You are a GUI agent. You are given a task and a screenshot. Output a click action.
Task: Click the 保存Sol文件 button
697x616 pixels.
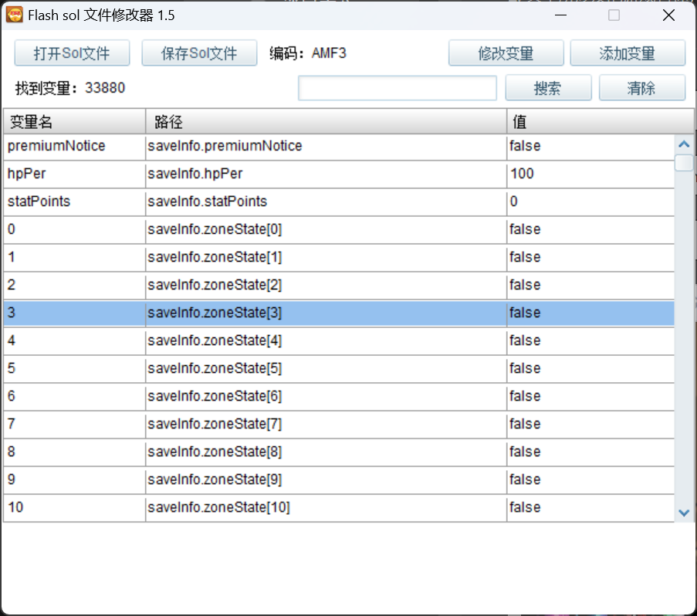click(199, 53)
